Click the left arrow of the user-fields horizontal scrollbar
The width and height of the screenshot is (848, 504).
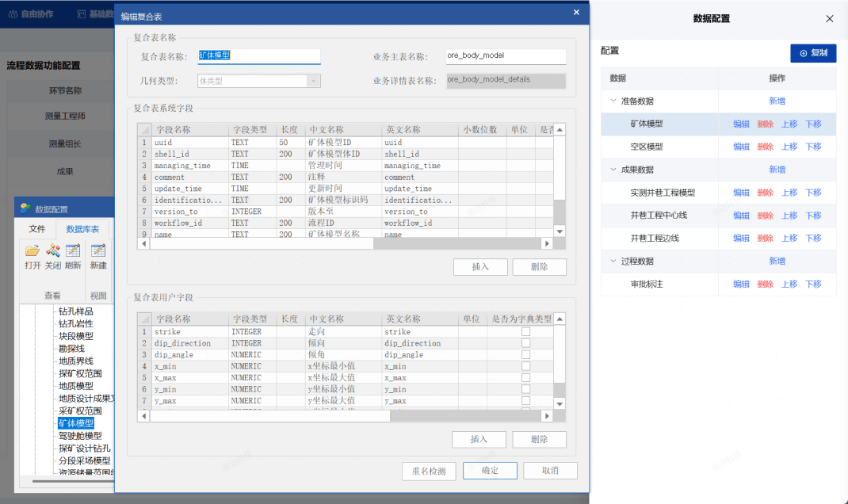point(144,416)
